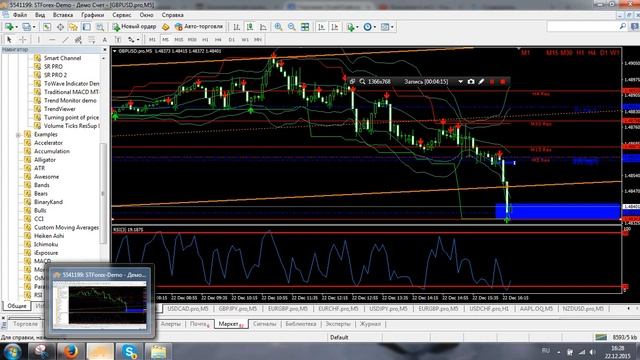Zoom out on the chart

(x=291, y=27)
